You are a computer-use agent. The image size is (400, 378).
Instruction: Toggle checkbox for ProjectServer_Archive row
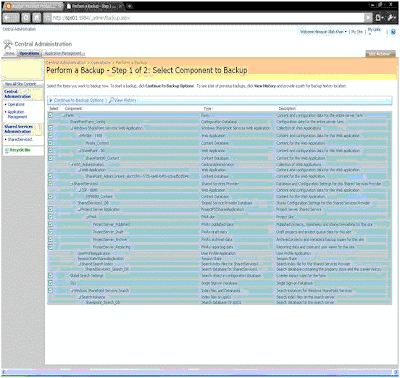coord(51,239)
